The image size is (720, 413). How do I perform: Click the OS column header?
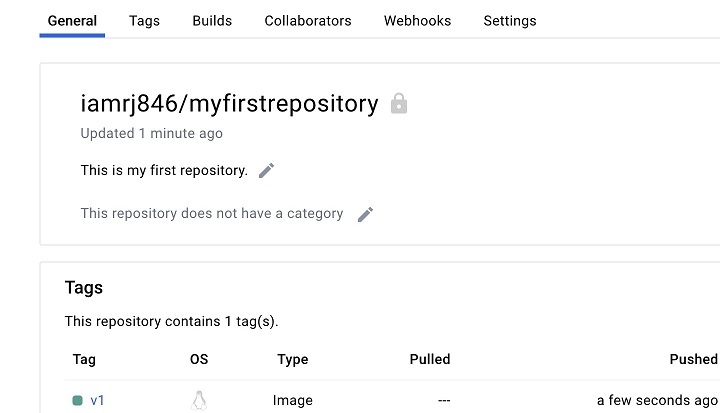[x=199, y=359]
